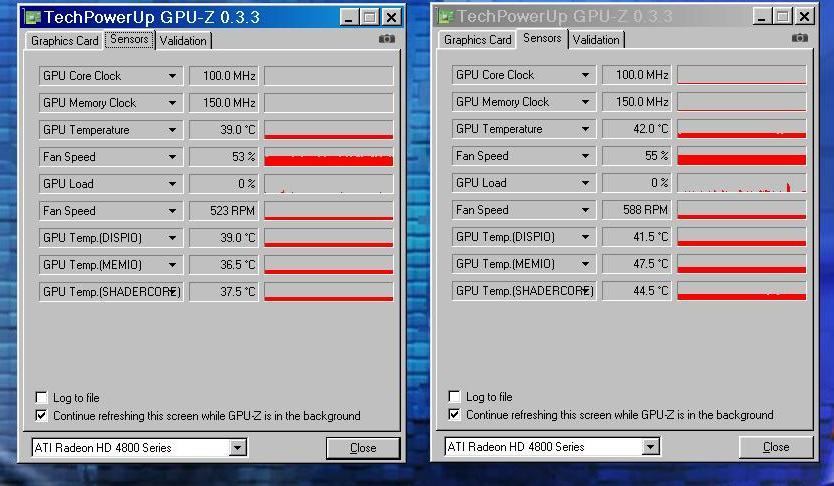
Task: Open GPU Memory Clock dropdown in the left window
Action: [x=172, y=103]
